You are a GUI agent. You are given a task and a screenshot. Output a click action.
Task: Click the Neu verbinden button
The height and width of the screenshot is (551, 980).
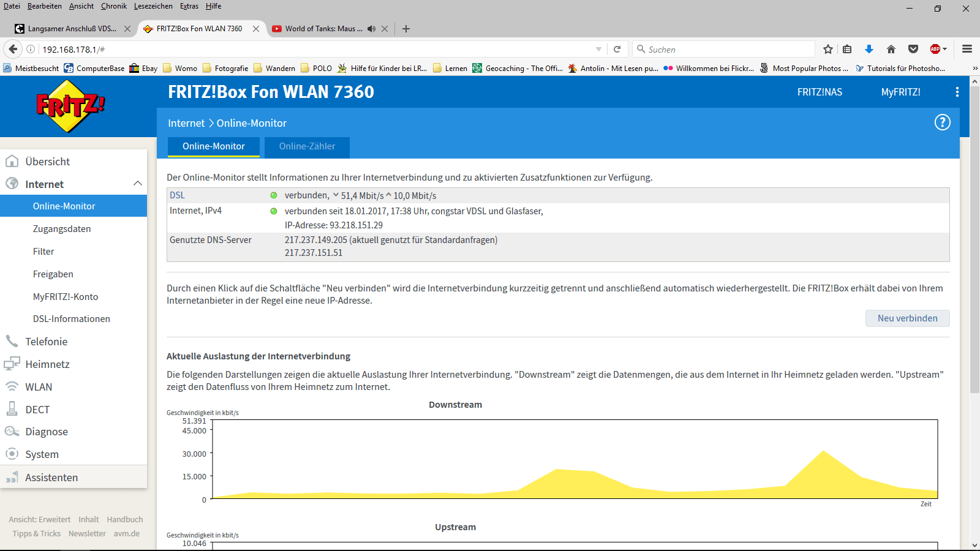(x=908, y=318)
